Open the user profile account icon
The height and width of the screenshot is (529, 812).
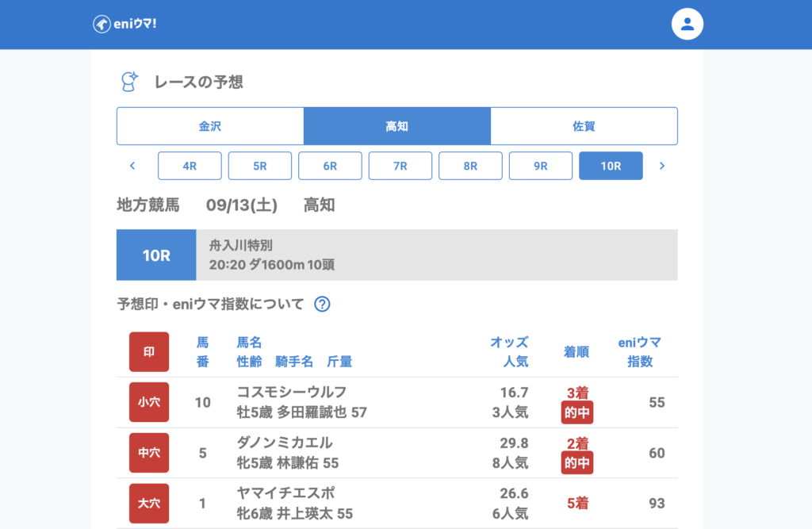coord(688,24)
